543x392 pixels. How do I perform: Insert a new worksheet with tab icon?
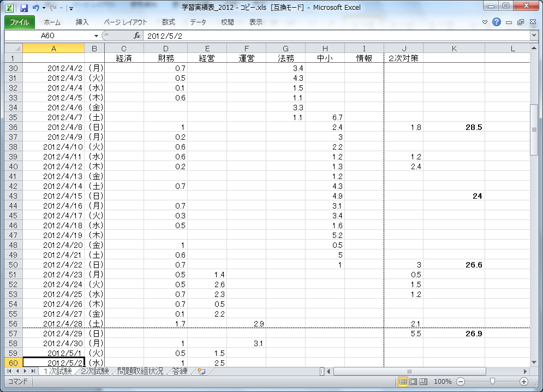[202, 371]
